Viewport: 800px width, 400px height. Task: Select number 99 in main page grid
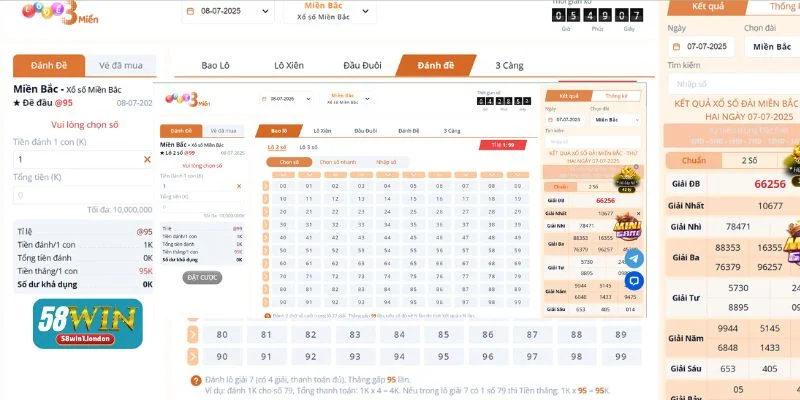pyautogui.click(x=621, y=357)
